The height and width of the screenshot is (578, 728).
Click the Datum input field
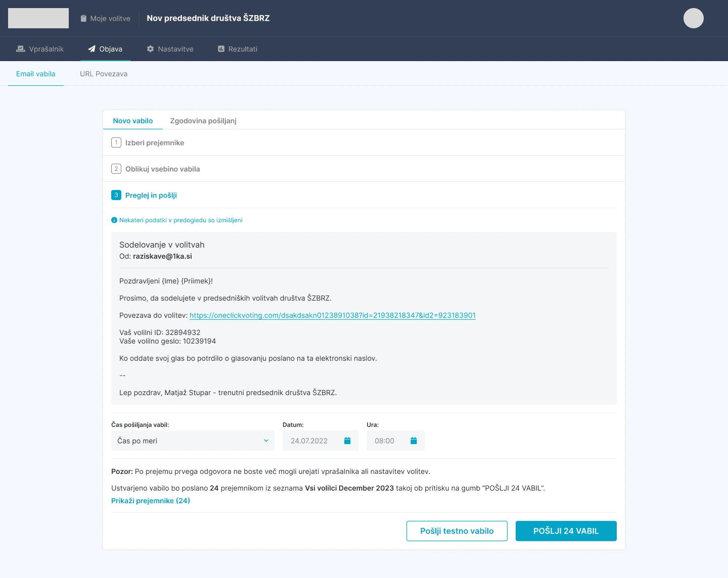tap(311, 440)
